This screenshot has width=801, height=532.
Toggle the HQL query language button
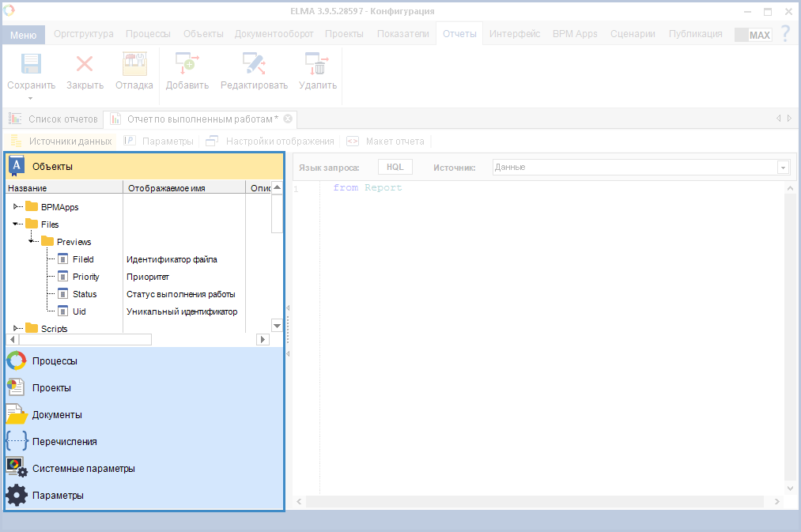coord(395,168)
